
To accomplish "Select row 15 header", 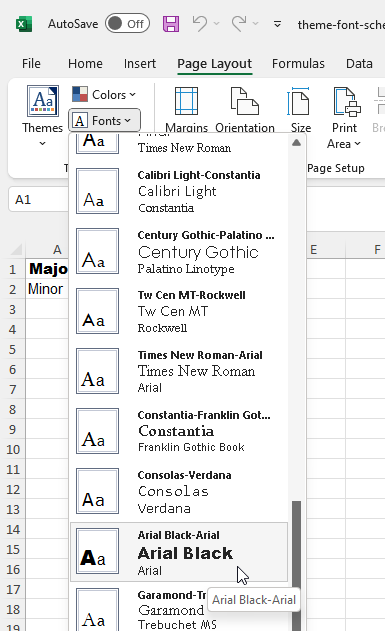I will 12,549.
